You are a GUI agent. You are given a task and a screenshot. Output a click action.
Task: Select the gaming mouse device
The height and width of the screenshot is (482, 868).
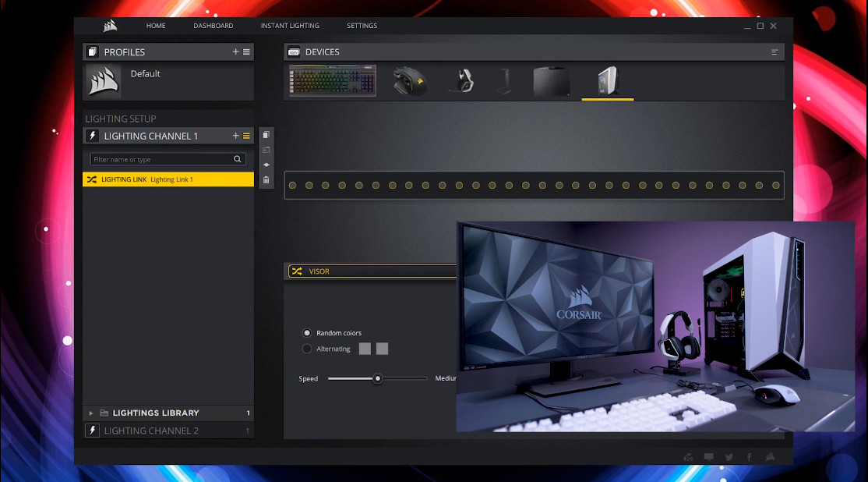pos(410,81)
